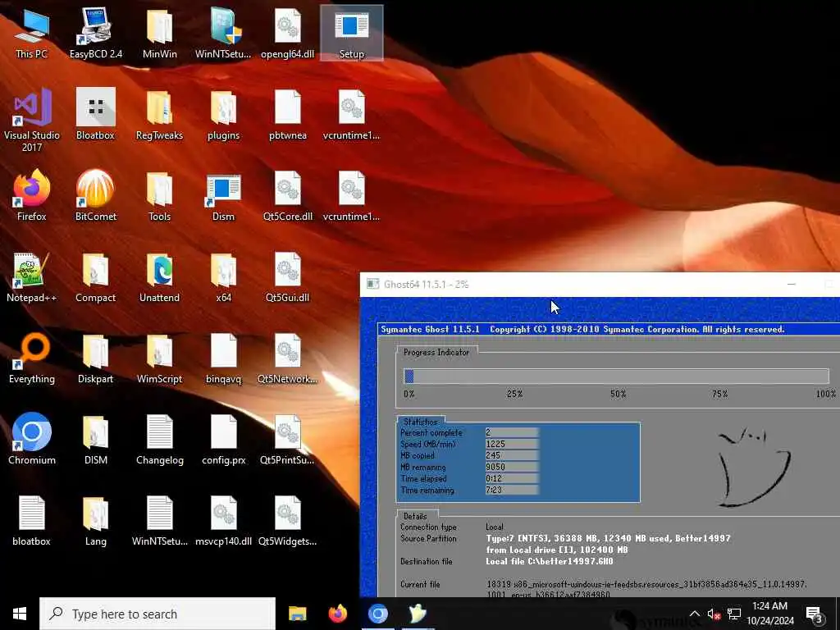This screenshot has width=840, height=630.
Task: Select the Setup desktop icon
Action: click(351, 33)
